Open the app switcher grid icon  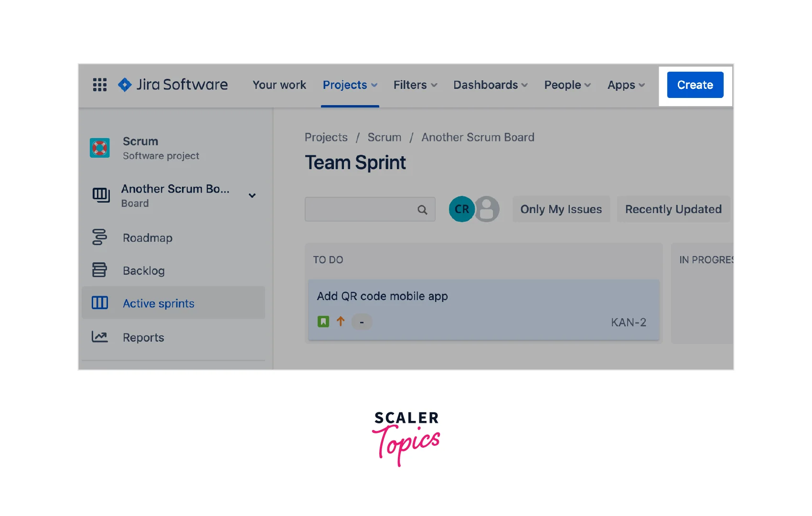pos(100,85)
